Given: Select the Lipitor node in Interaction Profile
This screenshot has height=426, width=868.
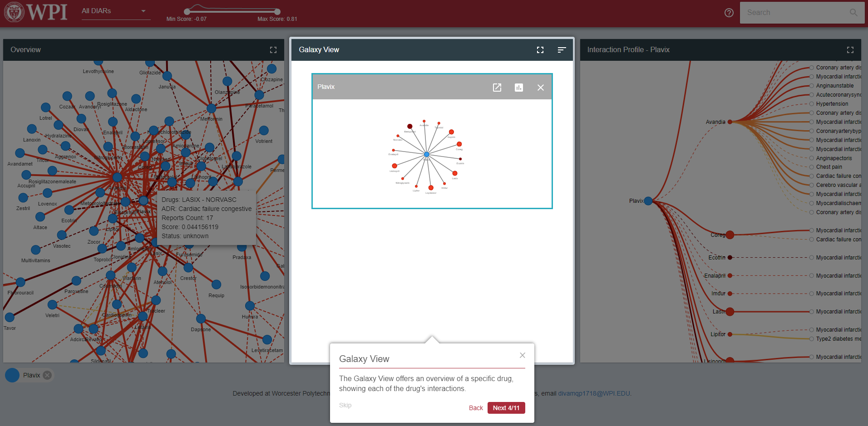Looking at the screenshot, I should [x=730, y=334].
